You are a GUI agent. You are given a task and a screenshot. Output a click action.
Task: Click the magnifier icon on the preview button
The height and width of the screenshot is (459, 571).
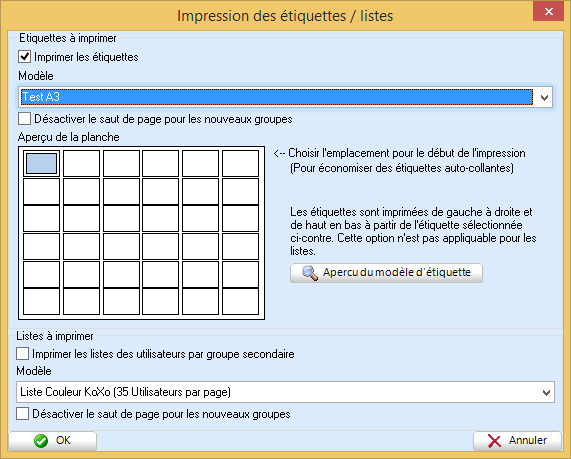(x=310, y=273)
